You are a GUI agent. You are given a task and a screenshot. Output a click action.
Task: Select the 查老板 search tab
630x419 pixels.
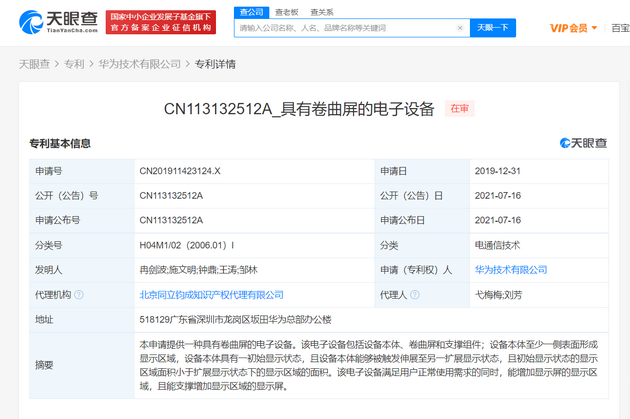(x=286, y=12)
